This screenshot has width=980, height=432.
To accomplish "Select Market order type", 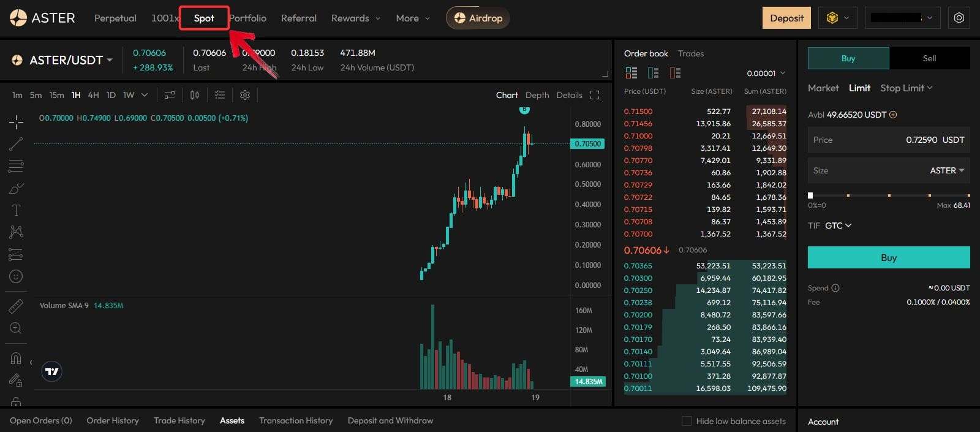I will [x=823, y=88].
